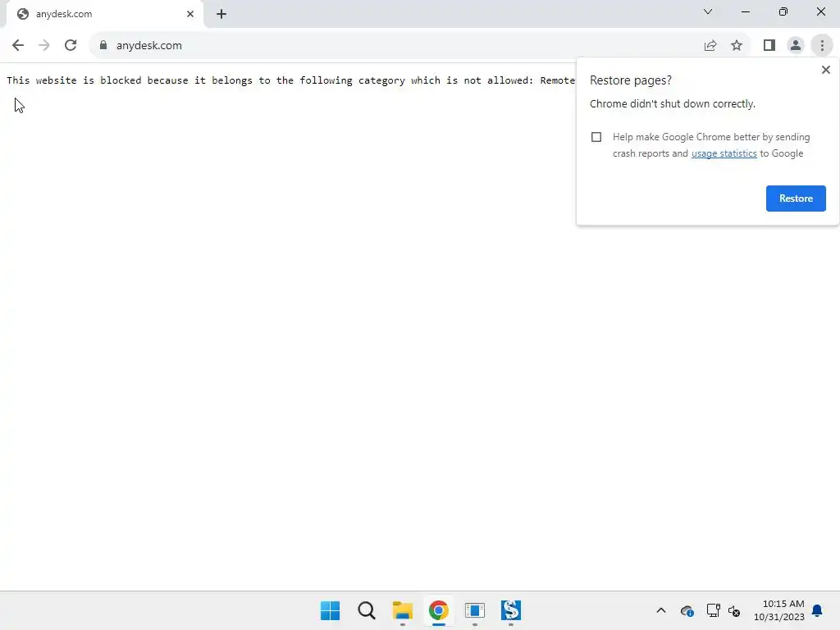
Task: Open the Chrome side panel
Action: click(x=769, y=46)
